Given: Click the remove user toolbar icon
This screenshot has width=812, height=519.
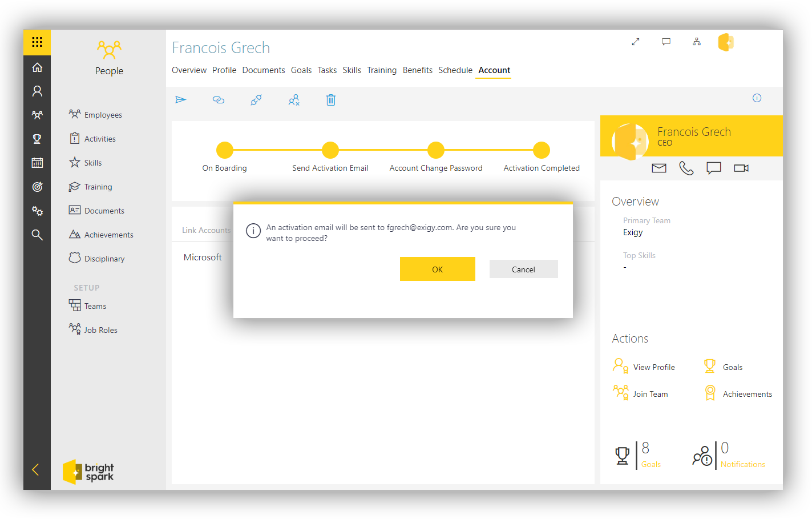Looking at the screenshot, I should [294, 100].
